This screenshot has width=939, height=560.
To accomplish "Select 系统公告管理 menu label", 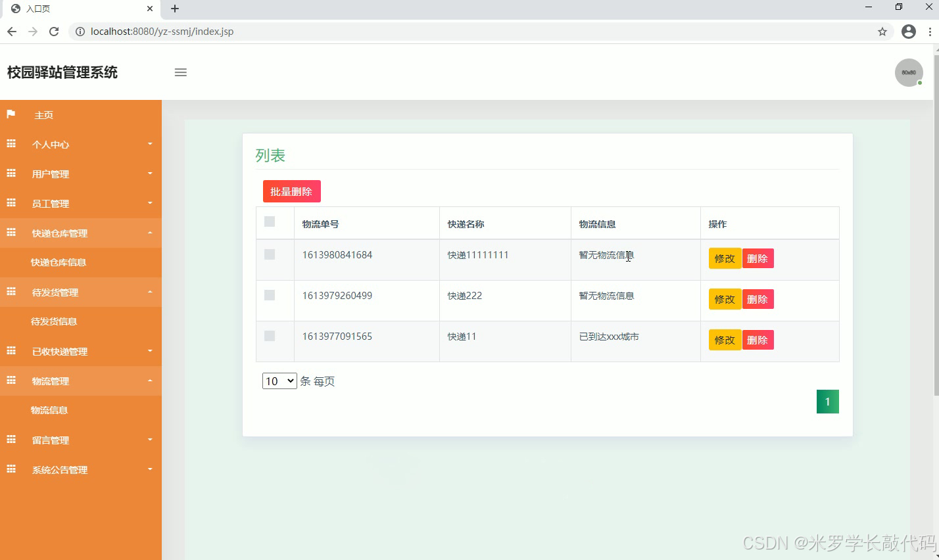I will pos(60,470).
